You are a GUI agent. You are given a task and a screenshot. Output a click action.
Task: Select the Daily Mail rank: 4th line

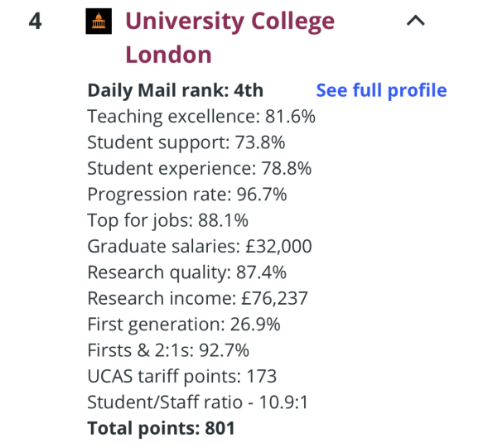(176, 90)
